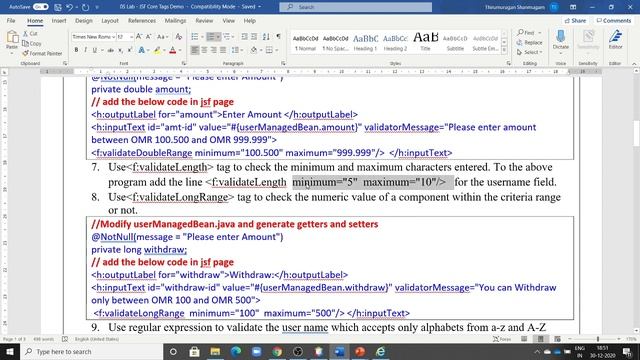Viewport: 640px width, 360px height.
Task: Center align the text
Action: [204, 50]
